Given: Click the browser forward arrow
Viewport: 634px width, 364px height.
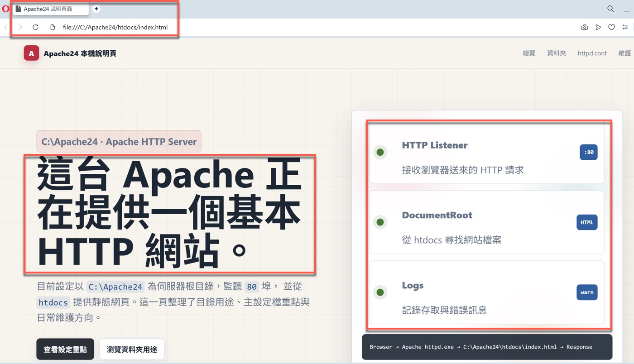Looking at the screenshot, I should 20,27.
